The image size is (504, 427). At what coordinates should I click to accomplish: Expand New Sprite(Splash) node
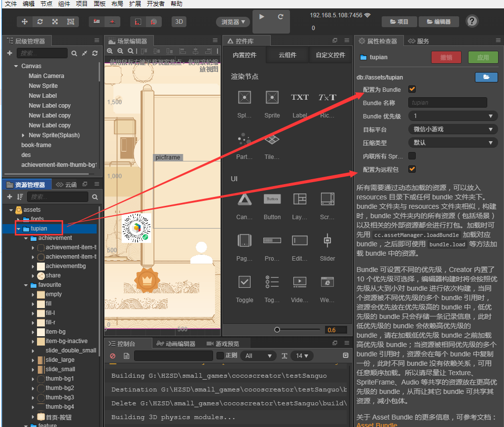coord(23,135)
